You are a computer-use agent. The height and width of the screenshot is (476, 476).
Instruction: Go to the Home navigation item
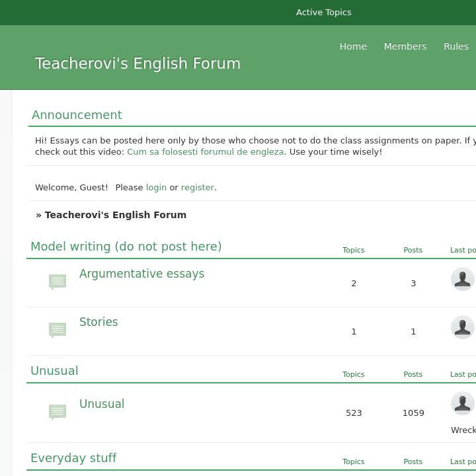353,46
